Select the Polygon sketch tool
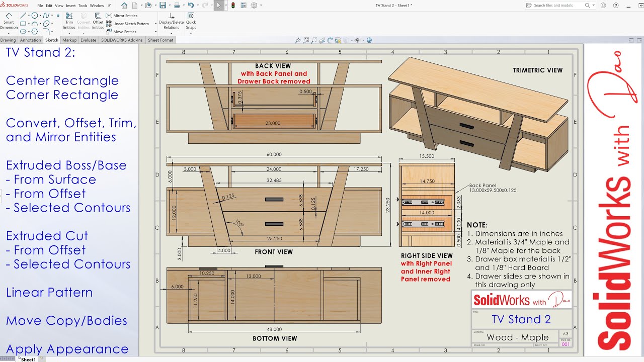Screen dimensions: 644x362 pos(35,32)
